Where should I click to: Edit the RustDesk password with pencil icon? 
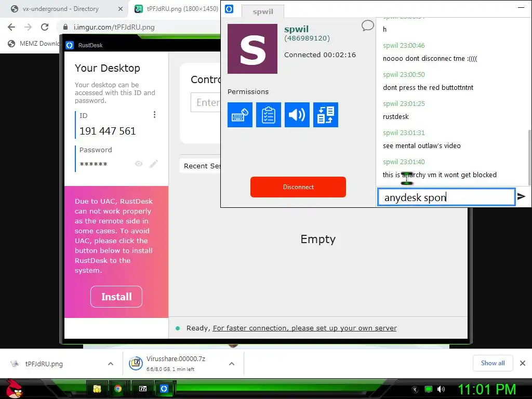(154, 164)
